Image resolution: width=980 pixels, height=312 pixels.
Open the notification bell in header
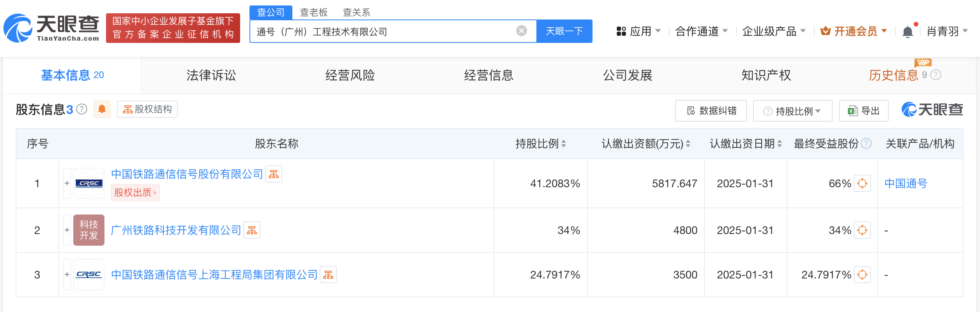(x=907, y=32)
